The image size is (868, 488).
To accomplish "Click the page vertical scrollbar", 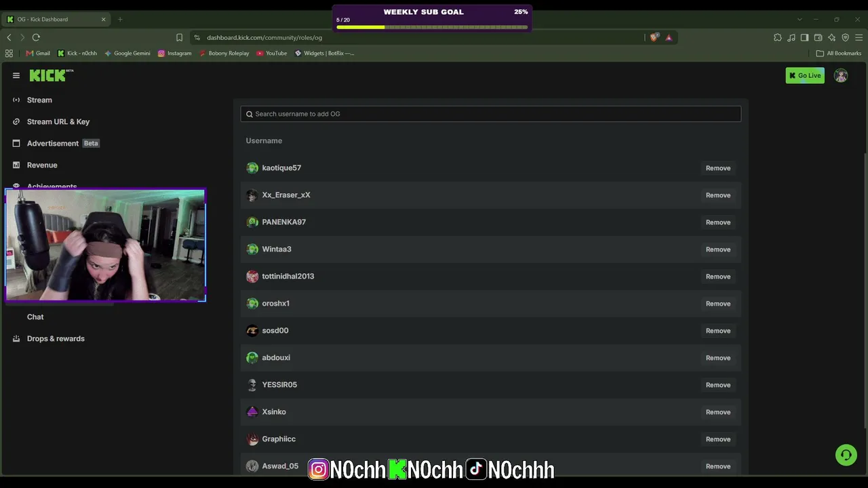I will point(865,291).
